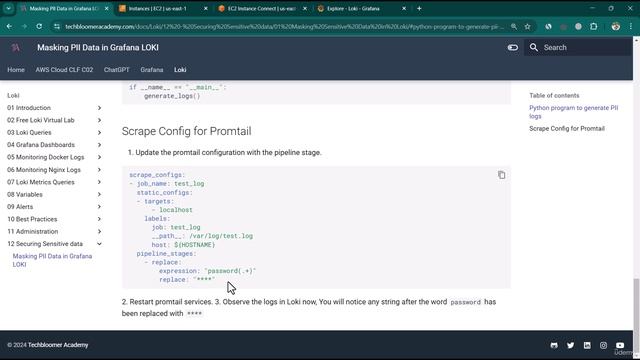
Task: Copy the scrape config code block
Action: [501, 175]
